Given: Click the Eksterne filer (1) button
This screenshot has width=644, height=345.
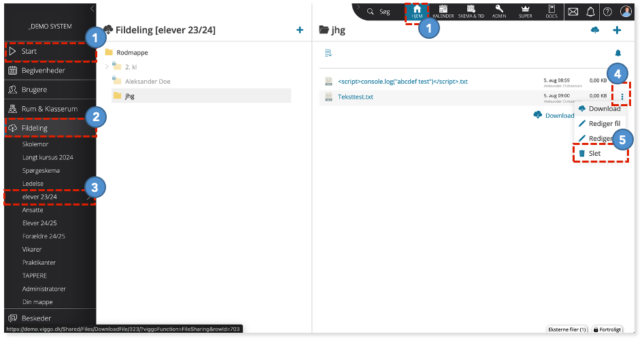Looking at the screenshot, I should click(x=566, y=329).
